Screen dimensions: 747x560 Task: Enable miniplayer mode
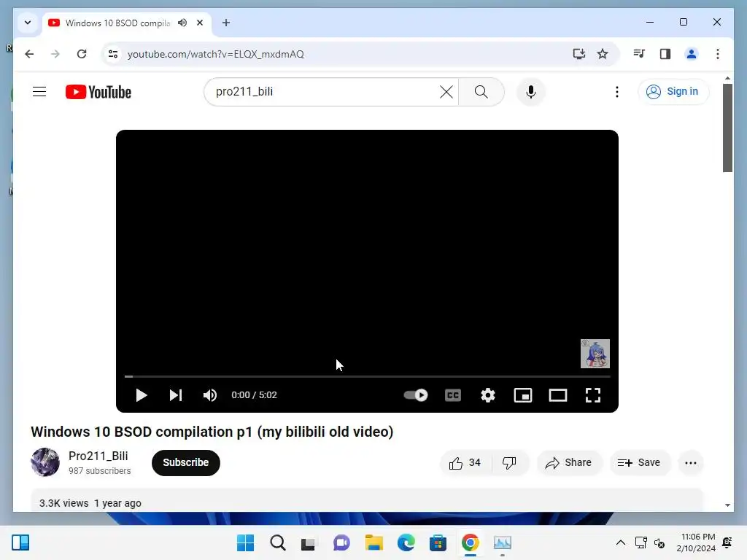523,395
